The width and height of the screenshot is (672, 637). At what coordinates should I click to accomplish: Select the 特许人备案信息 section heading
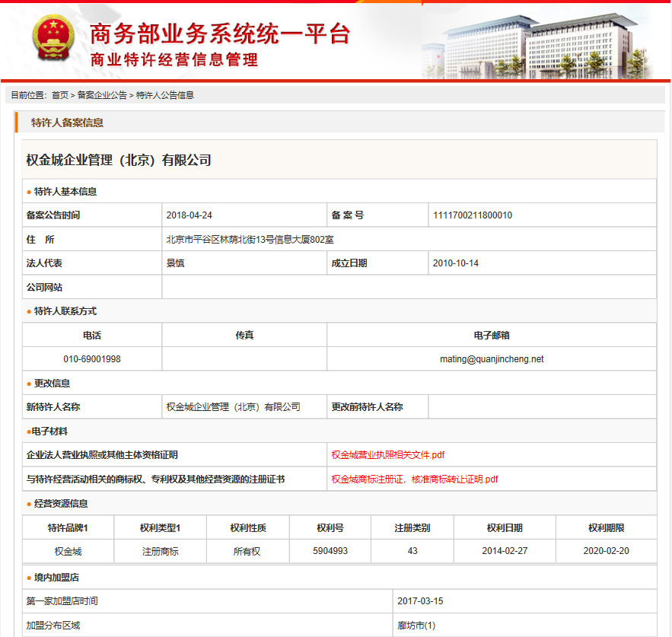point(67,123)
